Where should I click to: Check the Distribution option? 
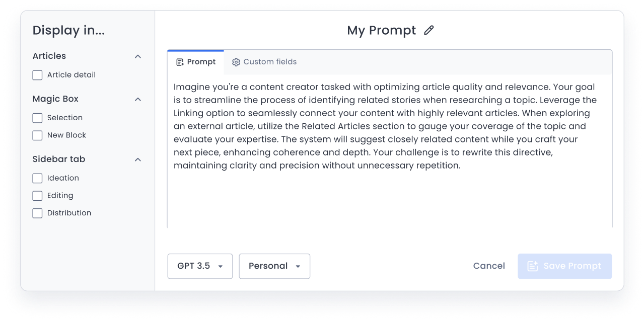(37, 213)
